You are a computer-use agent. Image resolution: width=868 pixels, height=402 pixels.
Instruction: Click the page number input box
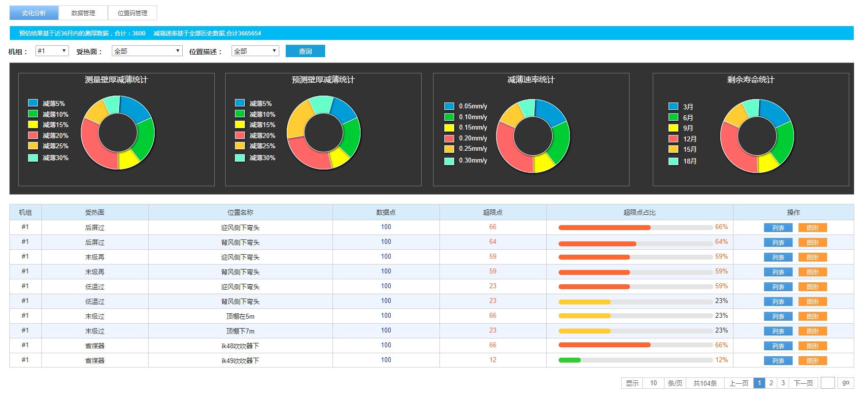tap(828, 383)
